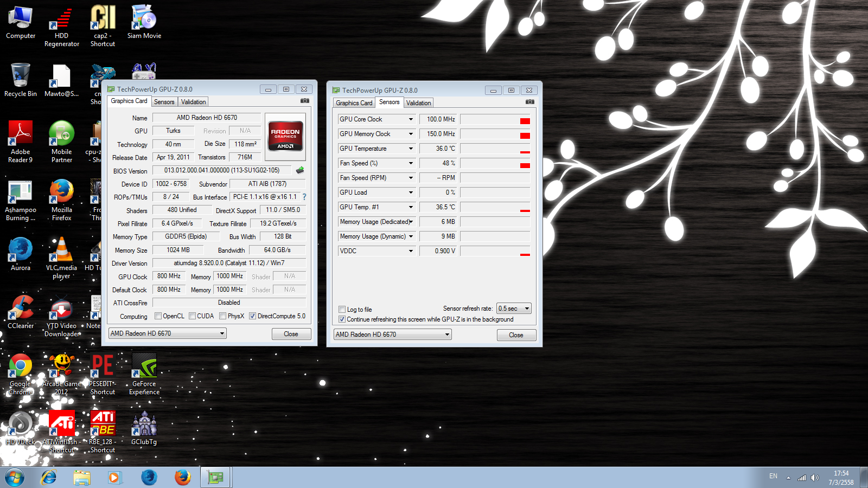
Task: Open Windows Explorer folder from taskbar
Action: pos(82,478)
